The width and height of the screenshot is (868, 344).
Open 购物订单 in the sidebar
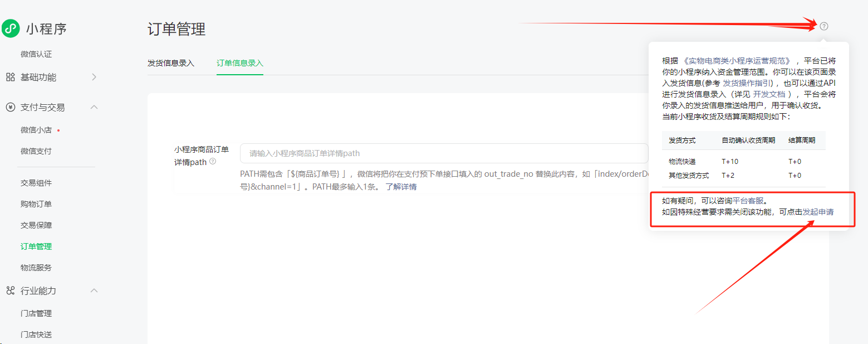(x=36, y=204)
